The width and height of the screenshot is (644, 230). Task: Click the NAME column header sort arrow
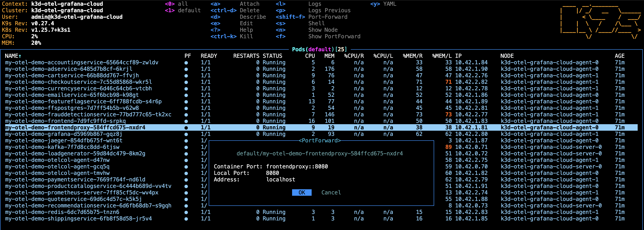tap(20, 56)
